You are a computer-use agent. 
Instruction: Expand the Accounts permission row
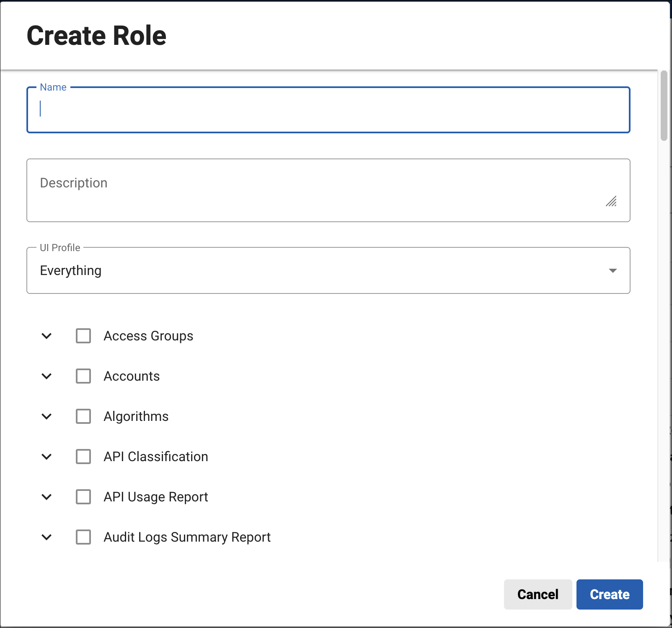tap(47, 376)
